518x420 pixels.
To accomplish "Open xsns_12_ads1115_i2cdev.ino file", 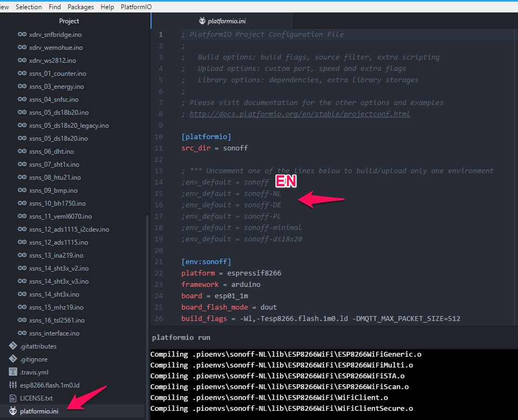I will 69,229.
